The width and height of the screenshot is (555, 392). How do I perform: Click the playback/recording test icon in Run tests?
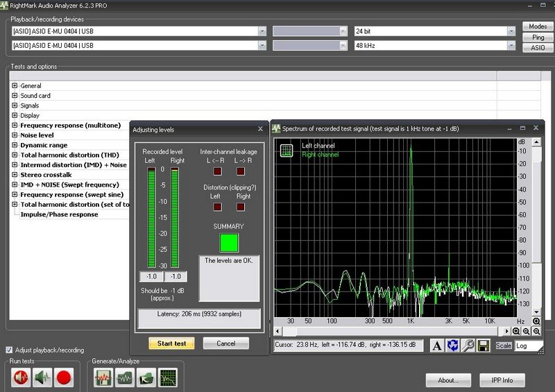(22, 377)
